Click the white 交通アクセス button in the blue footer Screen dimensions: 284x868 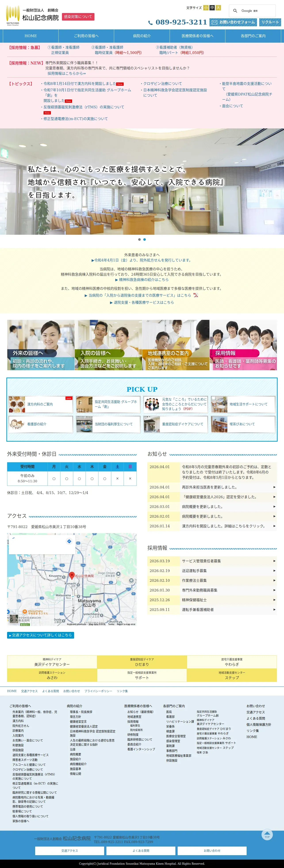pyautogui.click(x=69, y=851)
